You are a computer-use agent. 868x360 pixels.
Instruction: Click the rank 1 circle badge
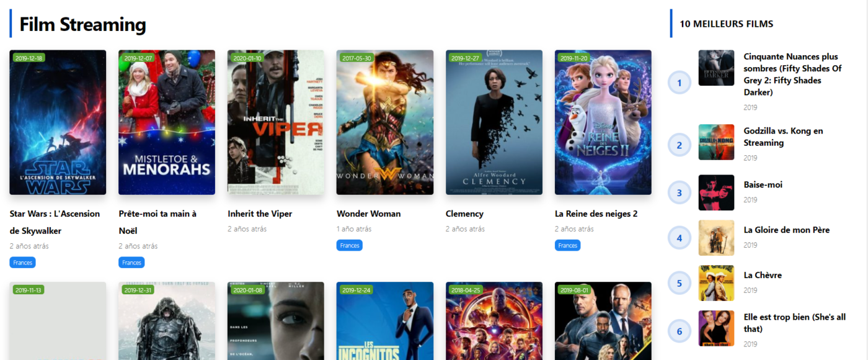coord(680,83)
